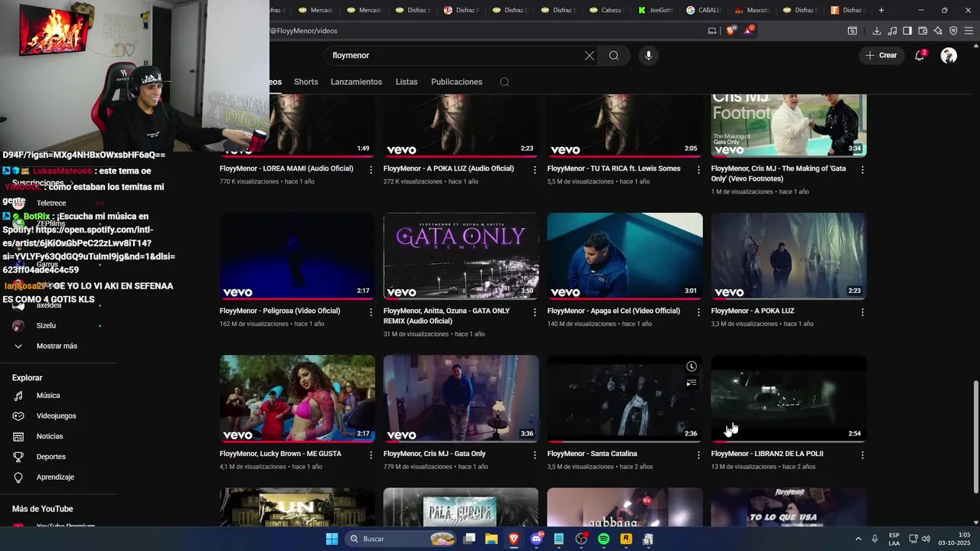The image size is (980, 551).
Task: Open Sizelu subscription channel
Action: coord(46,325)
